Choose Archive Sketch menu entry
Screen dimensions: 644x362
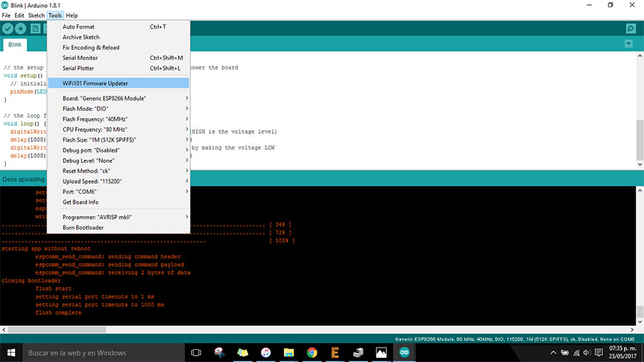coord(119,37)
